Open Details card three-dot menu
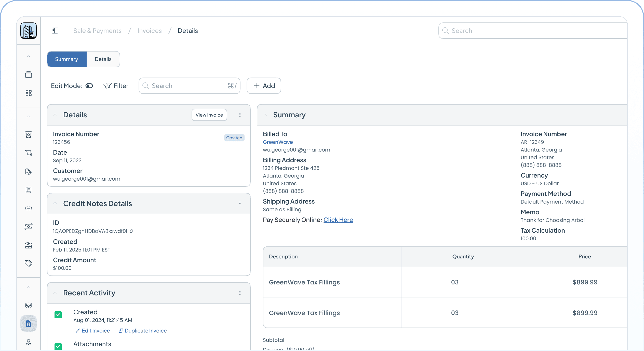Screen dimensions: 644x351 (240, 115)
